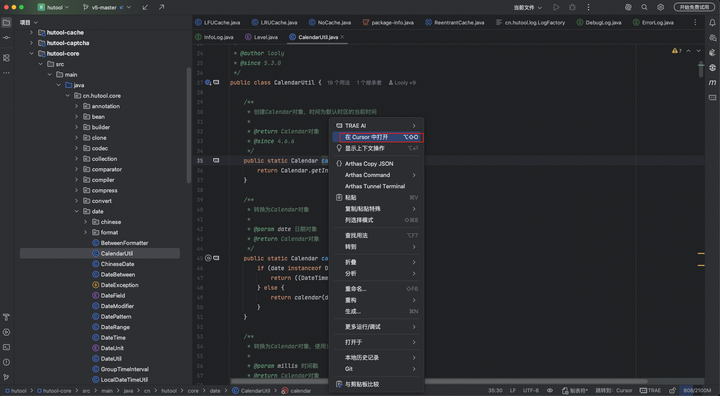Click the warnings indicator showing 7
720x396 pixels.
click(x=677, y=51)
